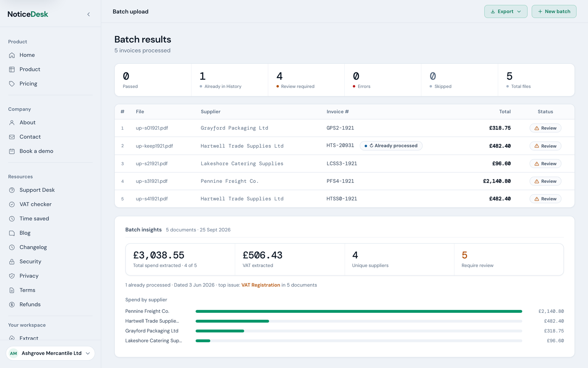
Task: Review invoice HTSS0-1921
Action: [x=546, y=199]
